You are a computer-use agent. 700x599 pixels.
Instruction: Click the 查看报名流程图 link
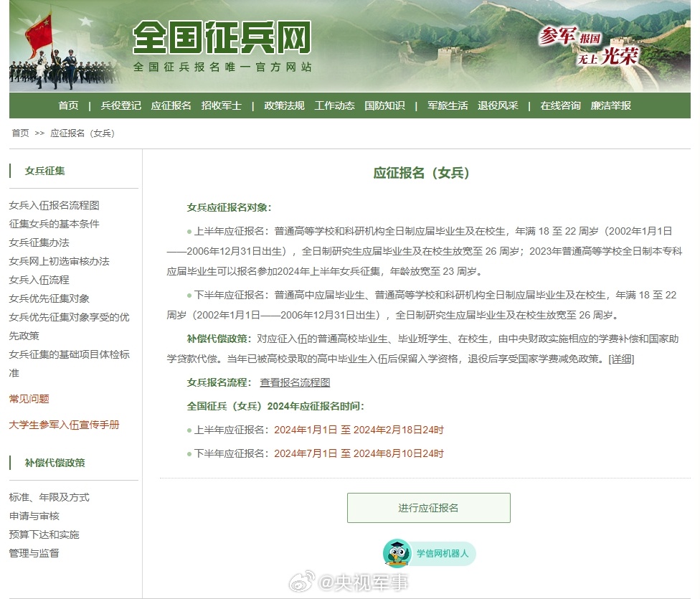[295, 382]
